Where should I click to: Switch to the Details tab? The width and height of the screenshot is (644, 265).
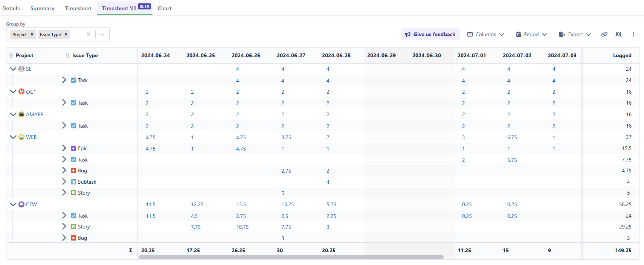[x=11, y=8]
